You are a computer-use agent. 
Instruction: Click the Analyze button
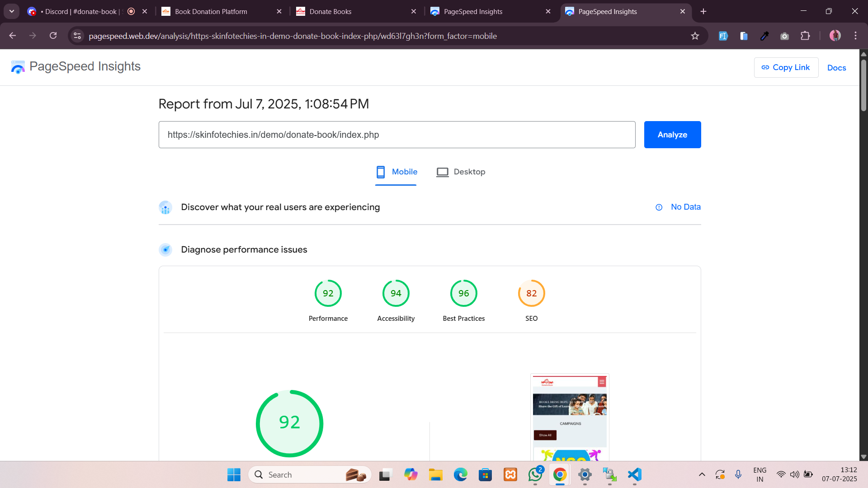tap(672, 135)
